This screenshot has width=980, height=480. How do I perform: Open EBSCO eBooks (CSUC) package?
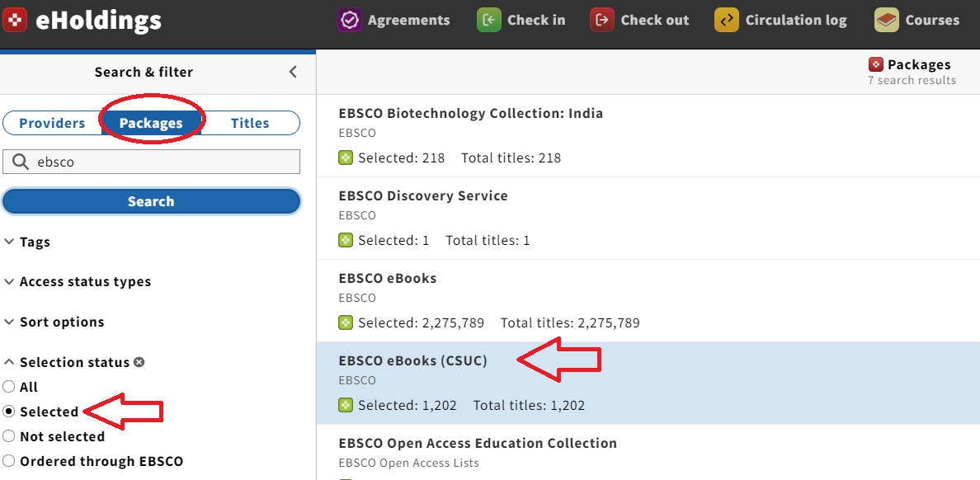pyautogui.click(x=412, y=360)
